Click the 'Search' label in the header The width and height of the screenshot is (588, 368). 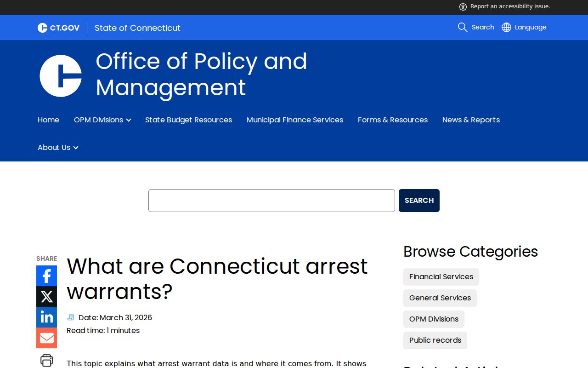pos(483,27)
